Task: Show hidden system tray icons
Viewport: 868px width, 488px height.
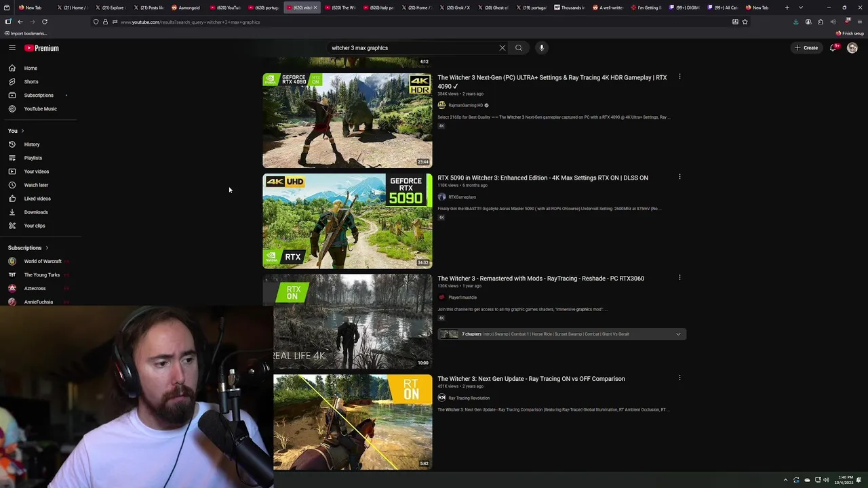Action: click(785, 481)
